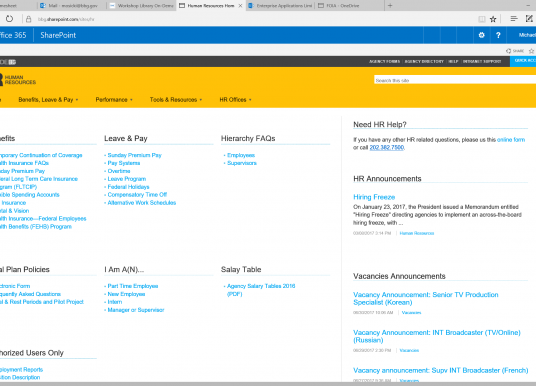Click the Human Resources site logo
Image resolution: width=536 pixels, height=386 pixels.
(18, 80)
